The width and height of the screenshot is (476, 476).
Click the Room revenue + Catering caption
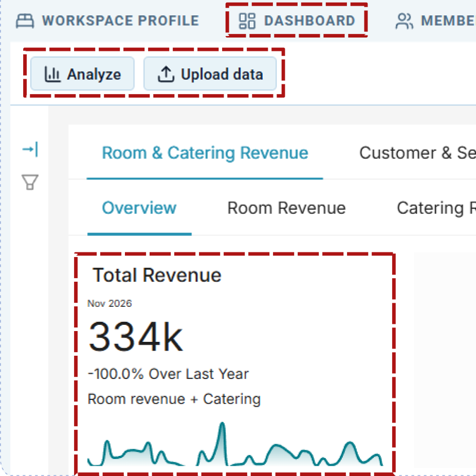tap(174, 399)
